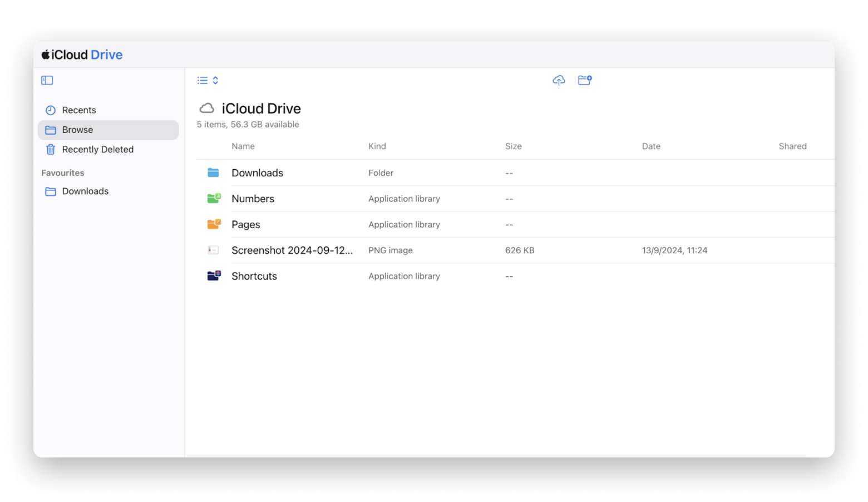The height and width of the screenshot is (502, 868).
Task: Create a new folder with folder-plus icon
Action: click(x=585, y=80)
